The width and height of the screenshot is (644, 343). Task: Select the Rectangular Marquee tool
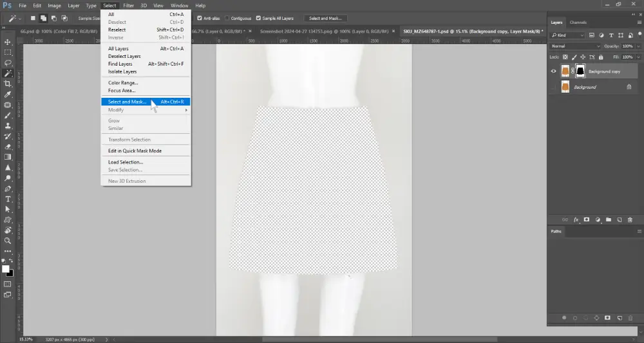[x=7, y=53]
